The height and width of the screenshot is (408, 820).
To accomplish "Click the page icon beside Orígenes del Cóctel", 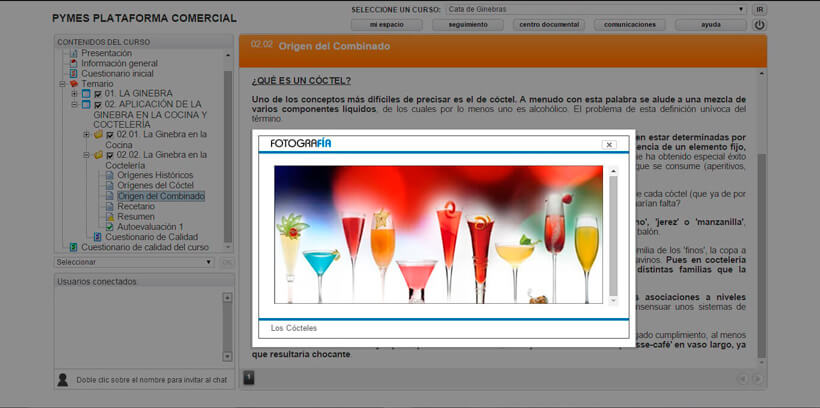I will coord(109,186).
